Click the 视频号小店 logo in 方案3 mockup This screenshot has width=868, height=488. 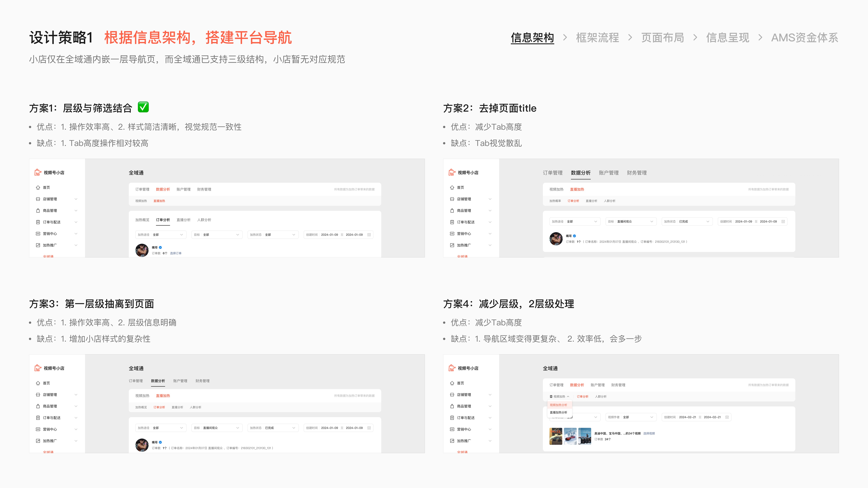(38, 368)
